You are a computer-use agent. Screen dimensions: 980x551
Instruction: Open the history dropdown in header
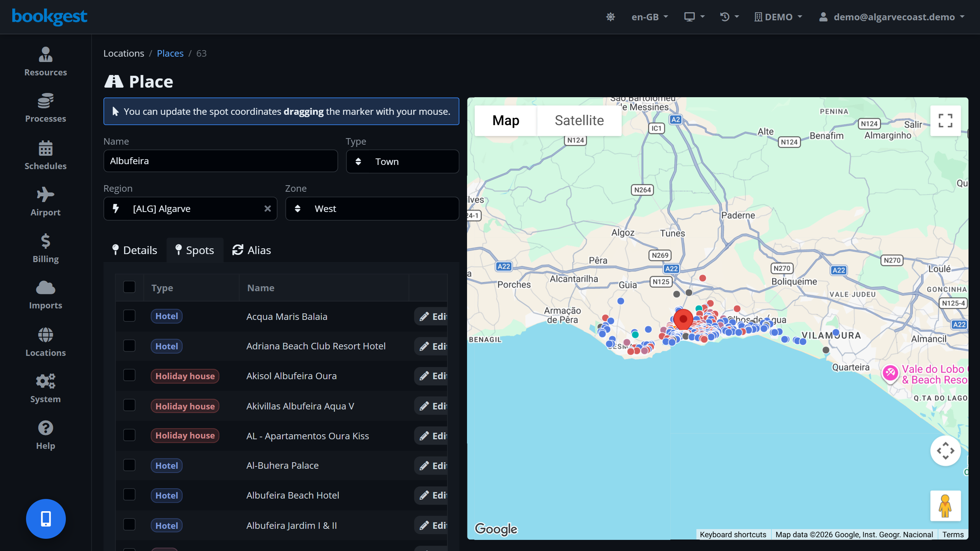click(729, 17)
